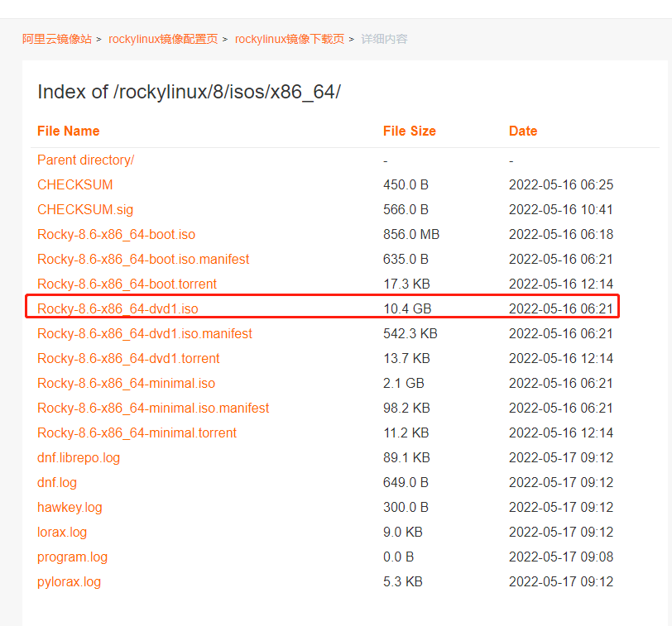Download the CHECKSUM file
The height and width of the screenshot is (626, 672).
click(75, 184)
